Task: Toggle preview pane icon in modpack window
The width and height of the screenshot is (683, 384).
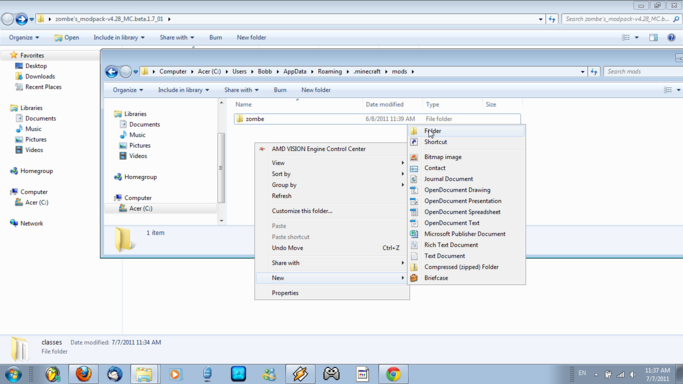Action: tap(653, 37)
